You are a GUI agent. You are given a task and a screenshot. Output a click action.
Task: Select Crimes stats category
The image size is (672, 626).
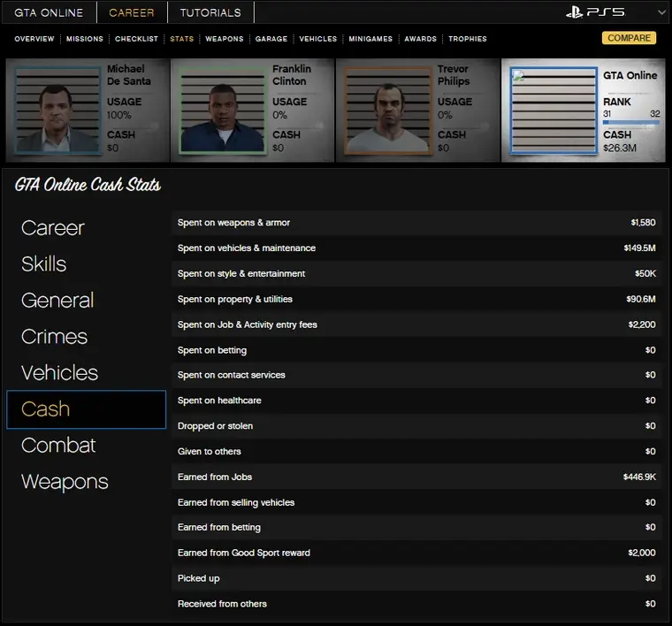[x=54, y=336]
